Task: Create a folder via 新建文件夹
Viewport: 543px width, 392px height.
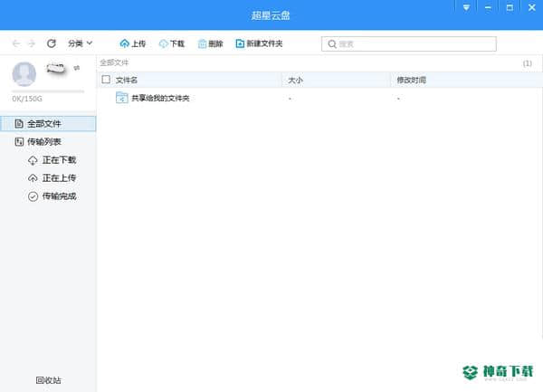Action: tap(259, 43)
